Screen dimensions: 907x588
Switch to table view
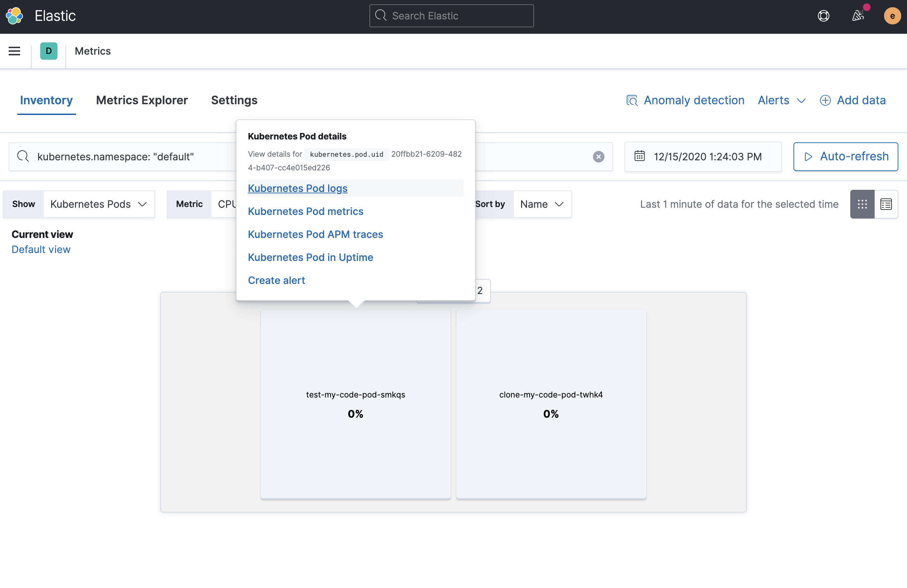(886, 204)
